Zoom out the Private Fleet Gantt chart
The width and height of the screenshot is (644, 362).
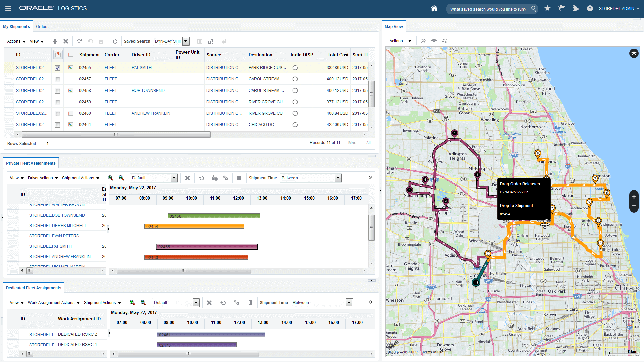[121, 178]
